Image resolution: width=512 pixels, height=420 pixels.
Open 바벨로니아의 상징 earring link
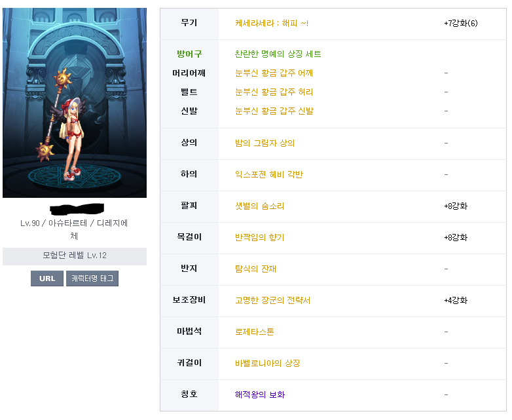click(x=267, y=363)
